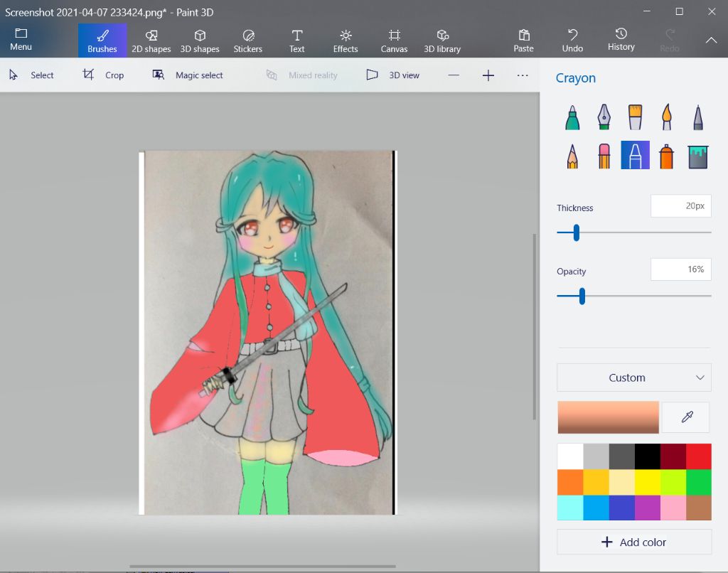728x573 pixels.
Task: Switch to 3D view
Action: pos(392,75)
